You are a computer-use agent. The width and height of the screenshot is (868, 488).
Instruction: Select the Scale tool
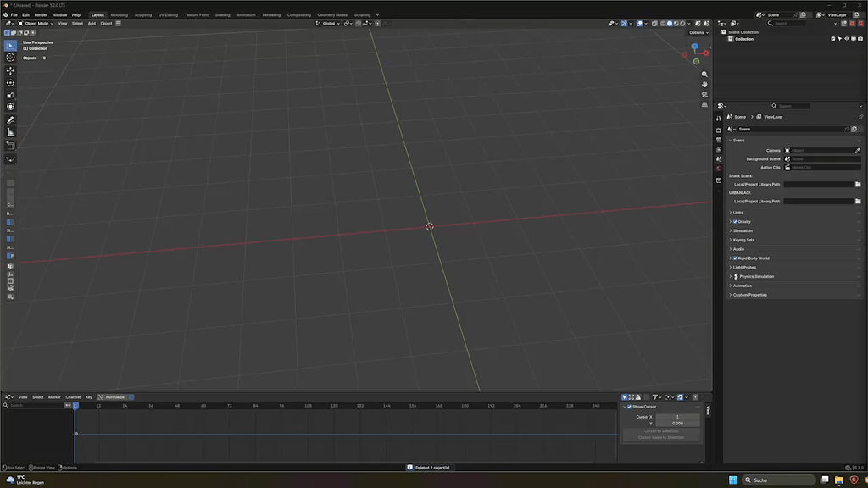point(10,95)
